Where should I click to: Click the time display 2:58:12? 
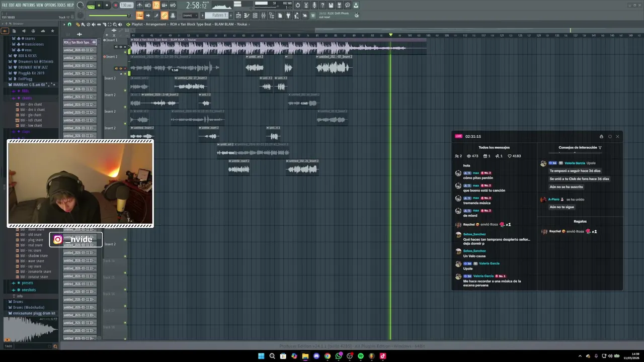(x=197, y=6)
